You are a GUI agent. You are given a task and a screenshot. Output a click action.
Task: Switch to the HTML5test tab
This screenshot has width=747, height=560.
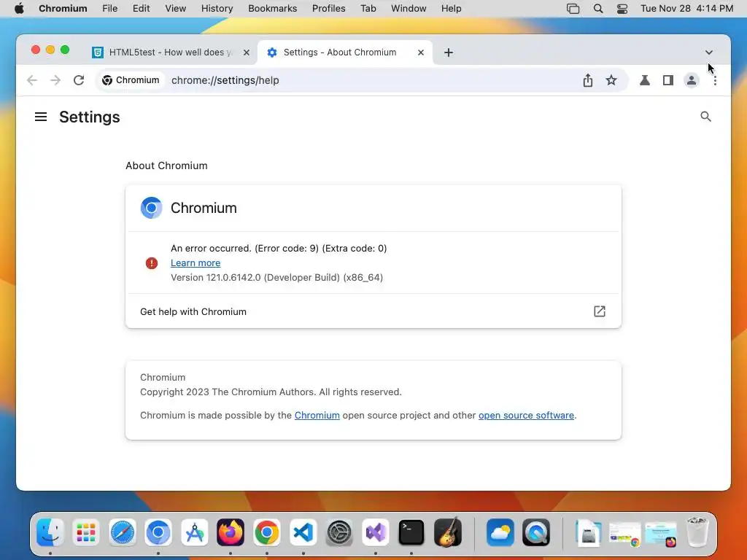(171, 52)
